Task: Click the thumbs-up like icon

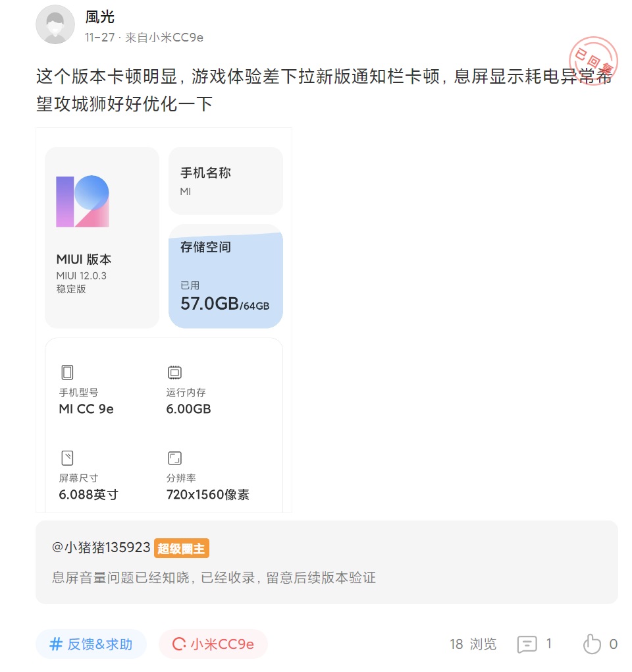Action: tap(592, 644)
